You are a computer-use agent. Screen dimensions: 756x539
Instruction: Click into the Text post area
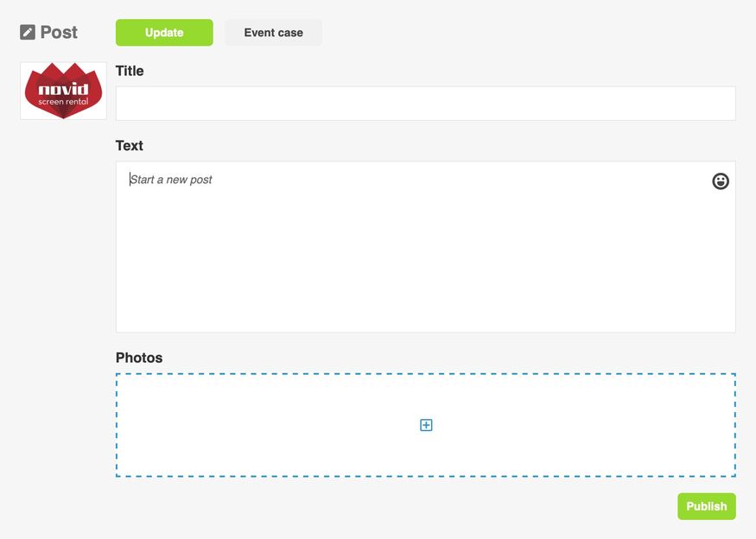tap(426, 247)
